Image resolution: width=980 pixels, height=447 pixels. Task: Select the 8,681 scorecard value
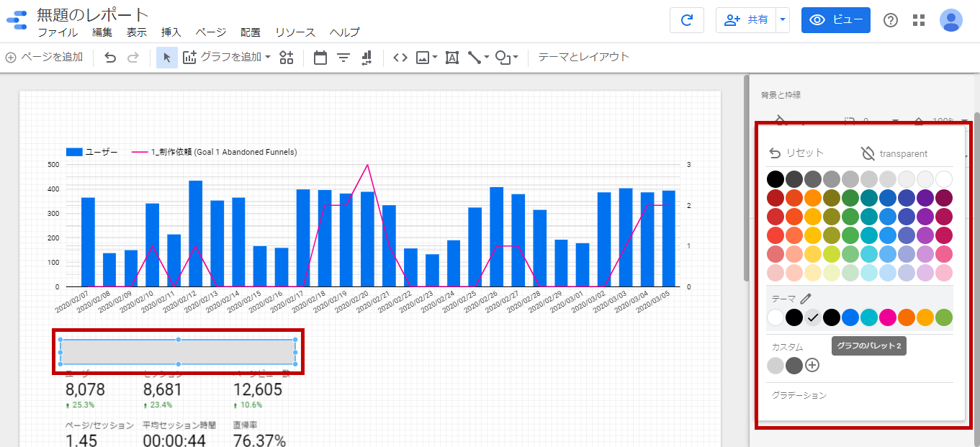click(162, 390)
